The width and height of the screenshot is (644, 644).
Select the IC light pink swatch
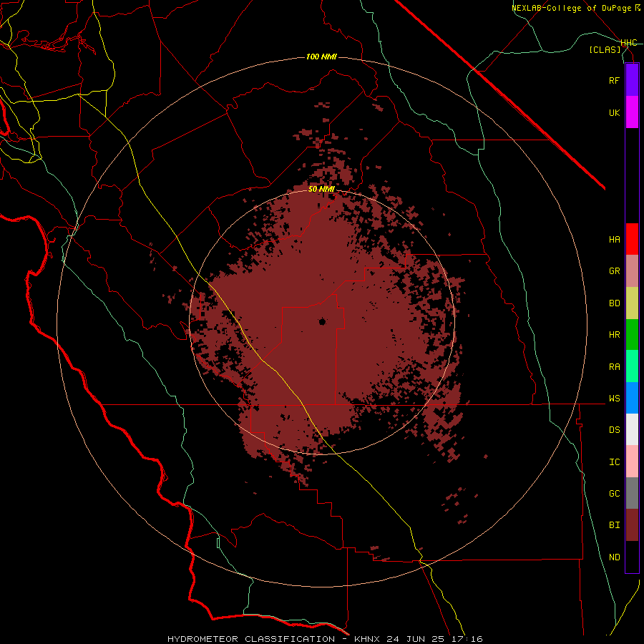pyautogui.click(x=632, y=462)
